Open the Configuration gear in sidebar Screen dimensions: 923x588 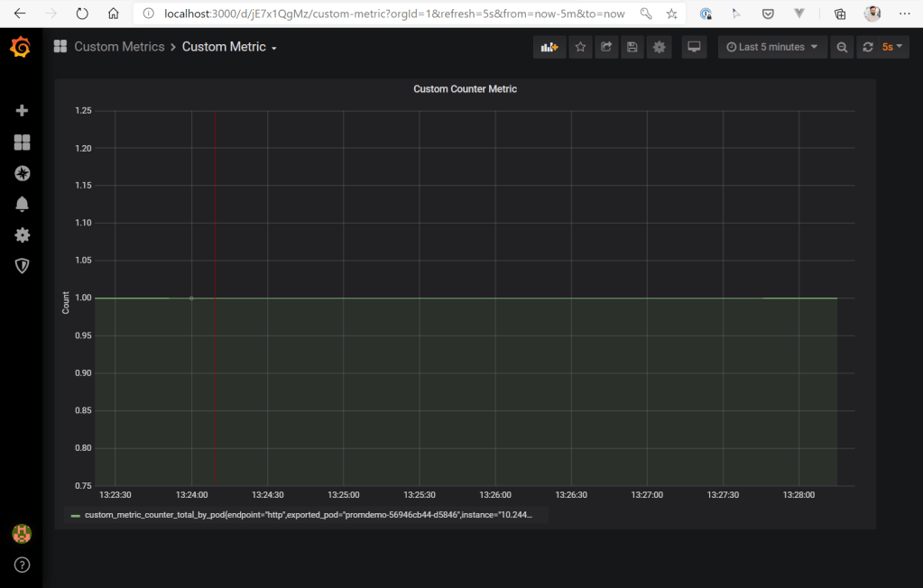click(x=23, y=234)
